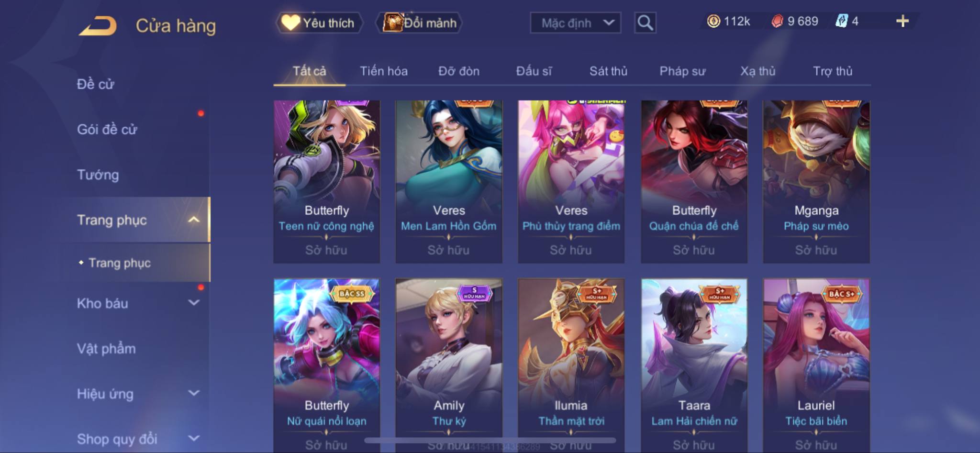980x453 pixels.
Task: Click the gold coin balance icon
Action: pyautogui.click(x=713, y=21)
